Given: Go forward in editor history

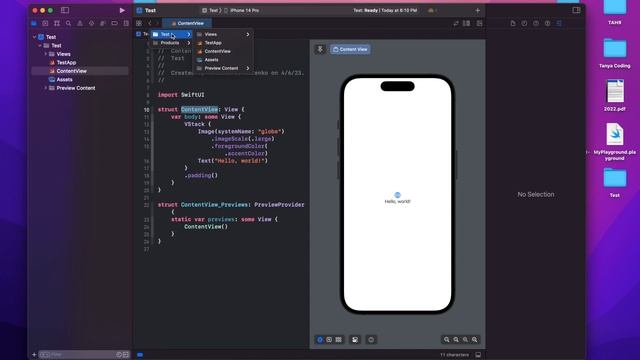Looking at the screenshot, I should pos(157,23).
